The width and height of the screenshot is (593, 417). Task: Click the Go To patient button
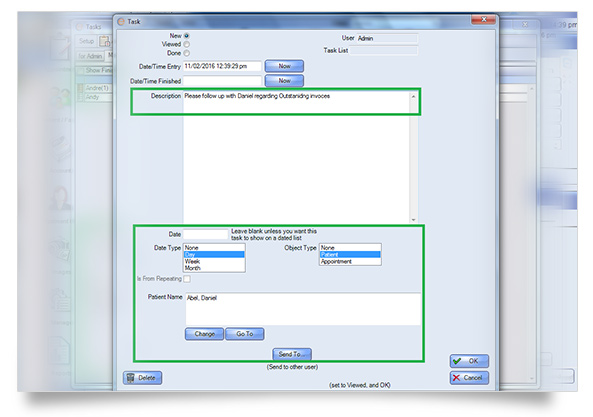[244, 334]
